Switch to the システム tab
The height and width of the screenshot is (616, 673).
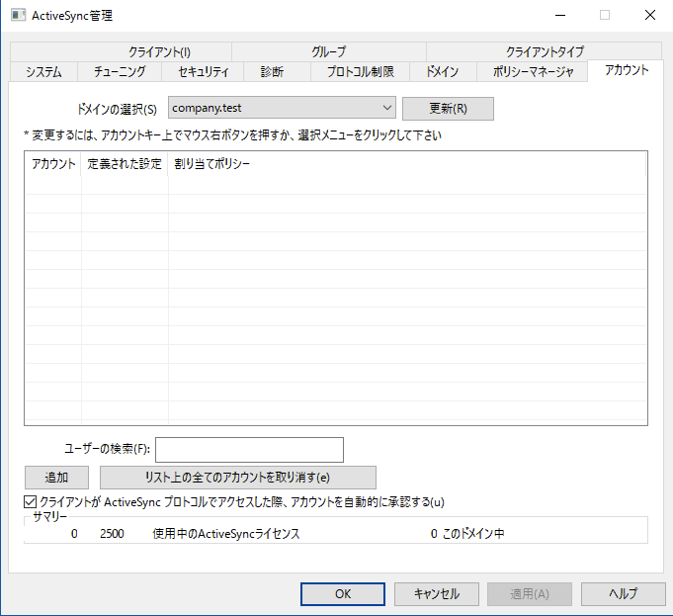coord(43,71)
